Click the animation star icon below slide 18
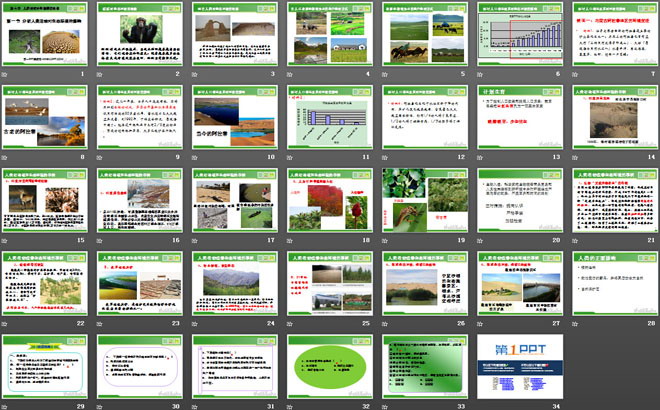This screenshot has width=660, height=410. (x=290, y=241)
